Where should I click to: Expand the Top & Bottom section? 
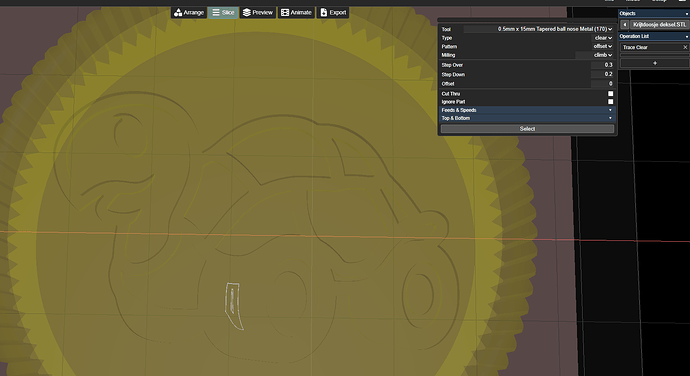coord(527,118)
